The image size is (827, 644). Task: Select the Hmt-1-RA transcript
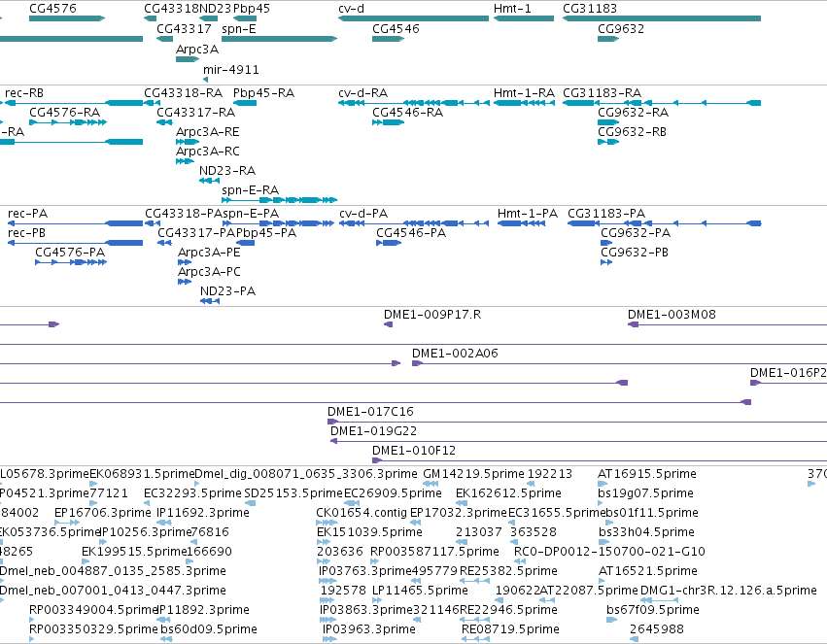coord(524,103)
